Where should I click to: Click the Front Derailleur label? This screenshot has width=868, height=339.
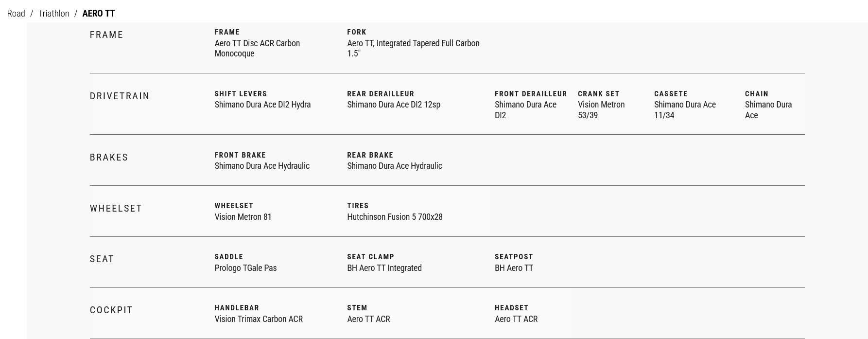coord(530,94)
